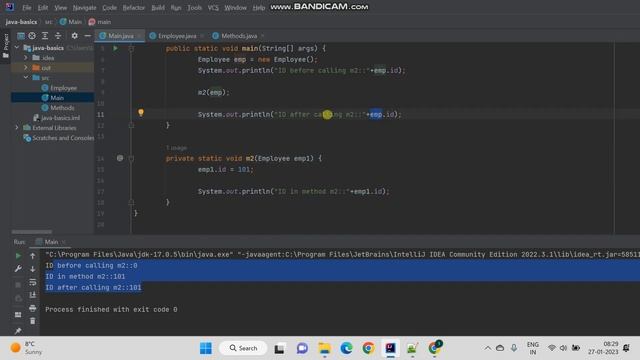Viewport: 640px width, 360px height.
Task: Click Main class breadcrumb in navigation bar
Action: 71,22
